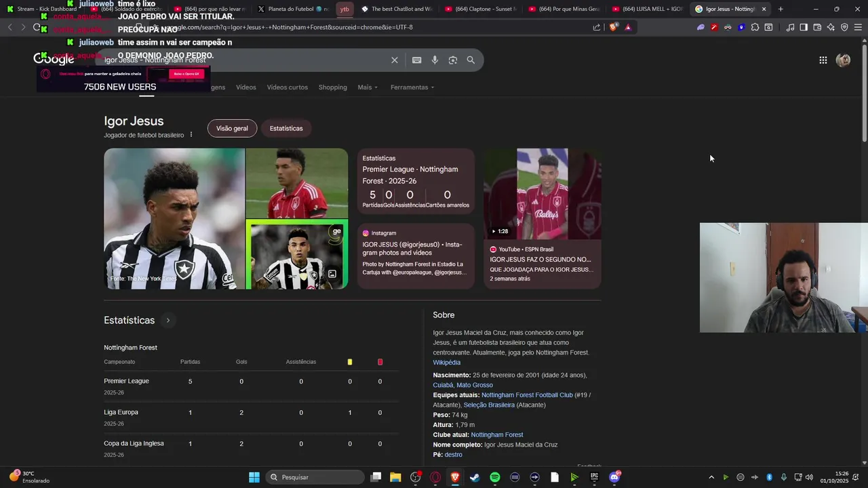Screen dimensions: 868x488
Task: Open the large Igor Jesus Botafogo photo
Action: click(174, 219)
